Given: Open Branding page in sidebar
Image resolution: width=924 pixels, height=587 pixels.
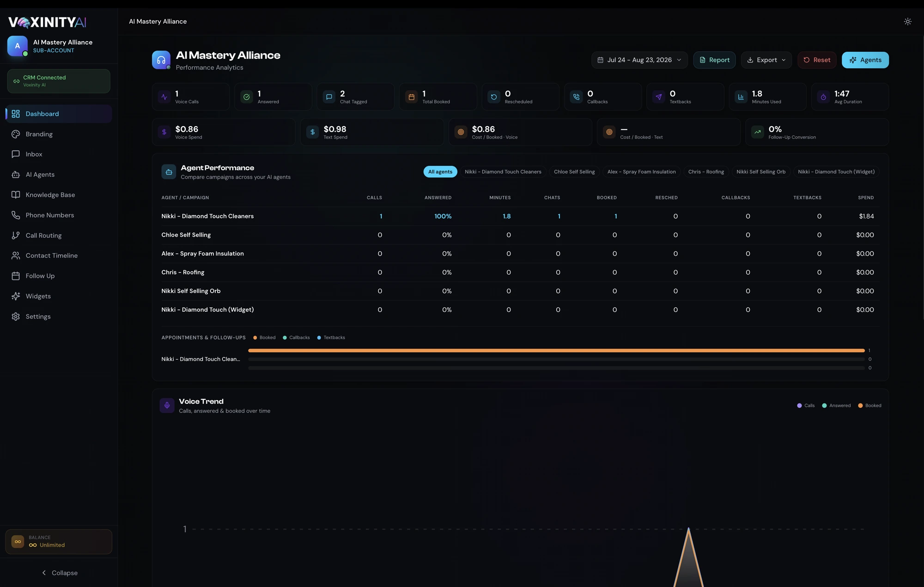Looking at the screenshot, I should coord(59,134).
